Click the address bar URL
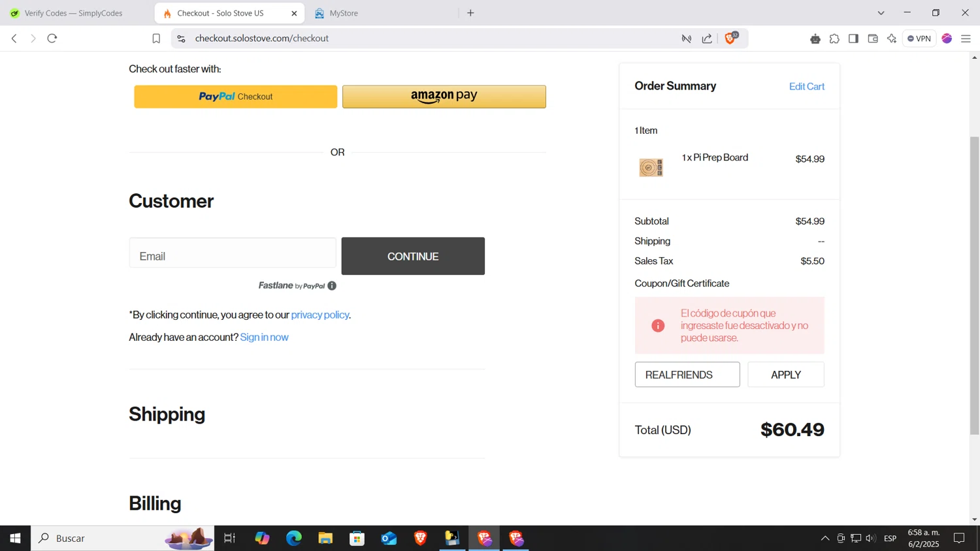 [261, 39]
